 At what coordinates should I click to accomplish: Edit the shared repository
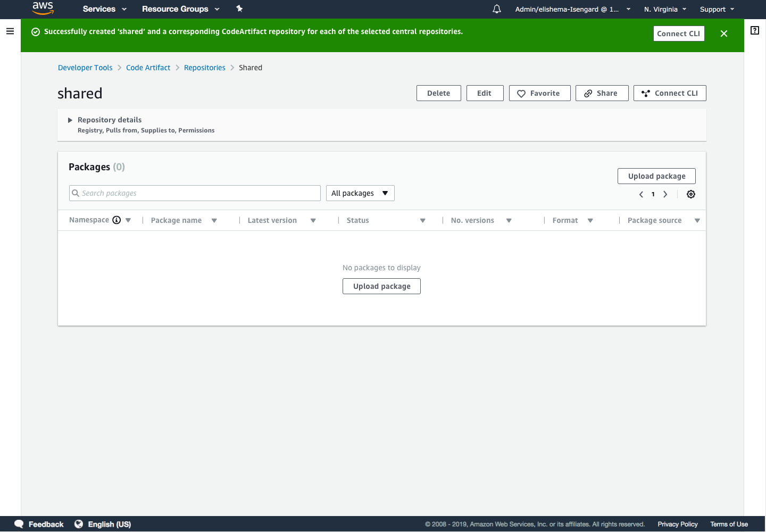coord(485,93)
